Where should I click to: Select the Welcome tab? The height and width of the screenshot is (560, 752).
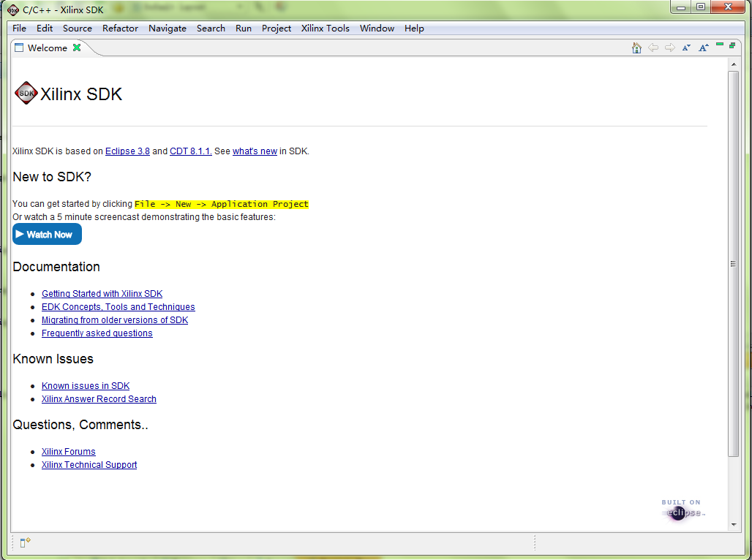47,48
